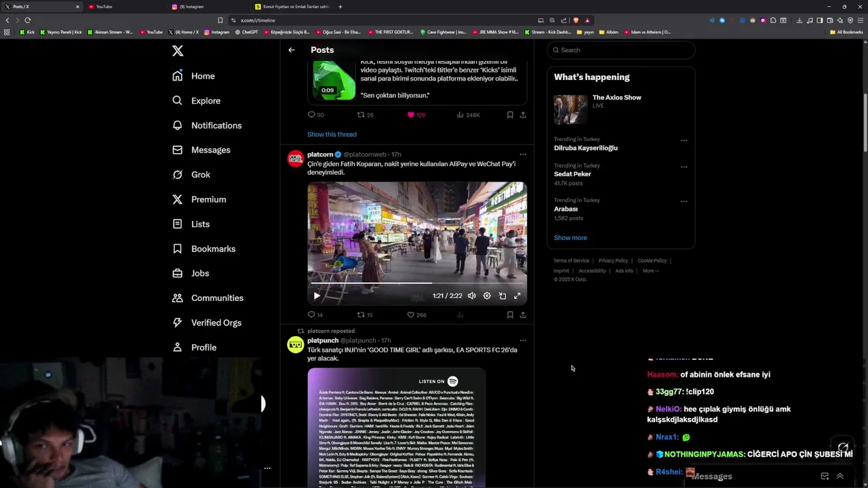Open the Explore page
This screenshot has width=868, height=488.
[197, 100]
